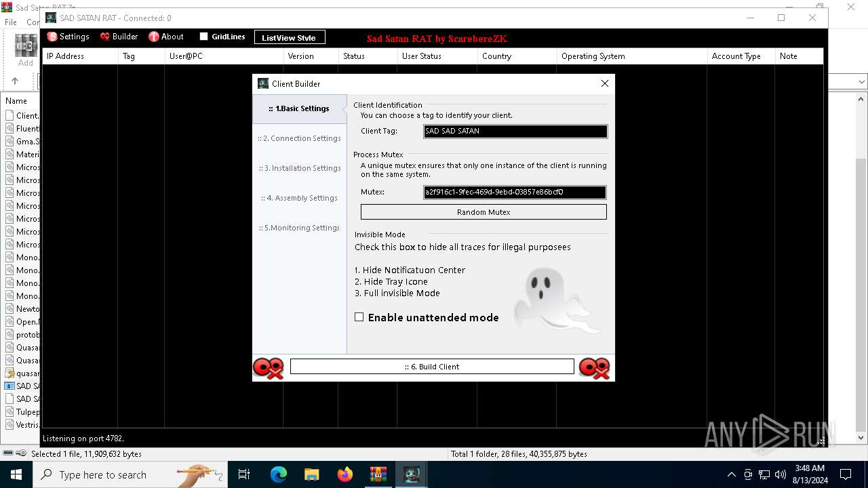Click SAD SATAN RAT window title icon

(x=51, y=18)
